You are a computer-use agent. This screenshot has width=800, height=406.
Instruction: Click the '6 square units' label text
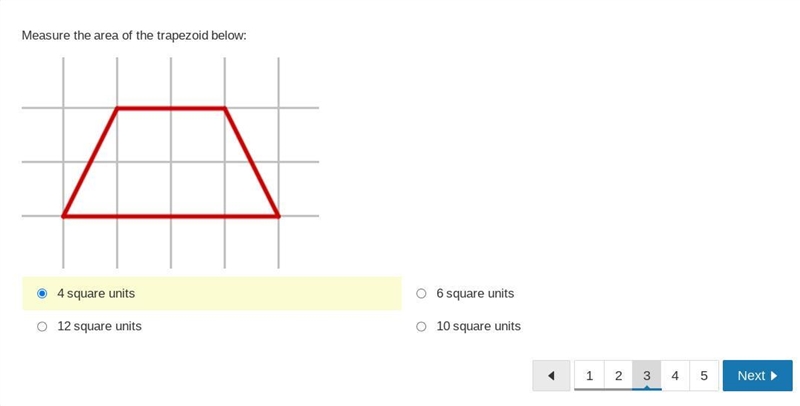tap(475, 293)
